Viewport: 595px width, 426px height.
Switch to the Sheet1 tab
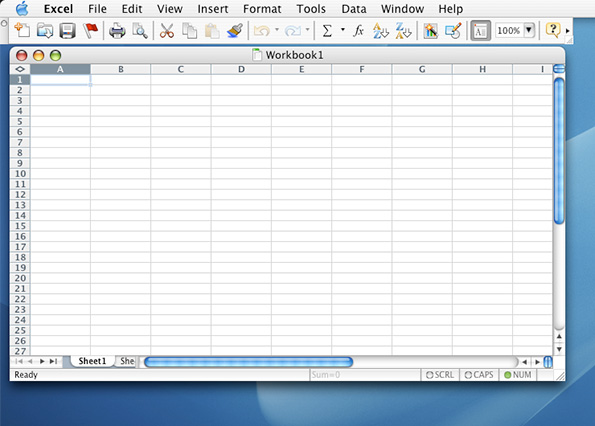click(x=92, y=361)
